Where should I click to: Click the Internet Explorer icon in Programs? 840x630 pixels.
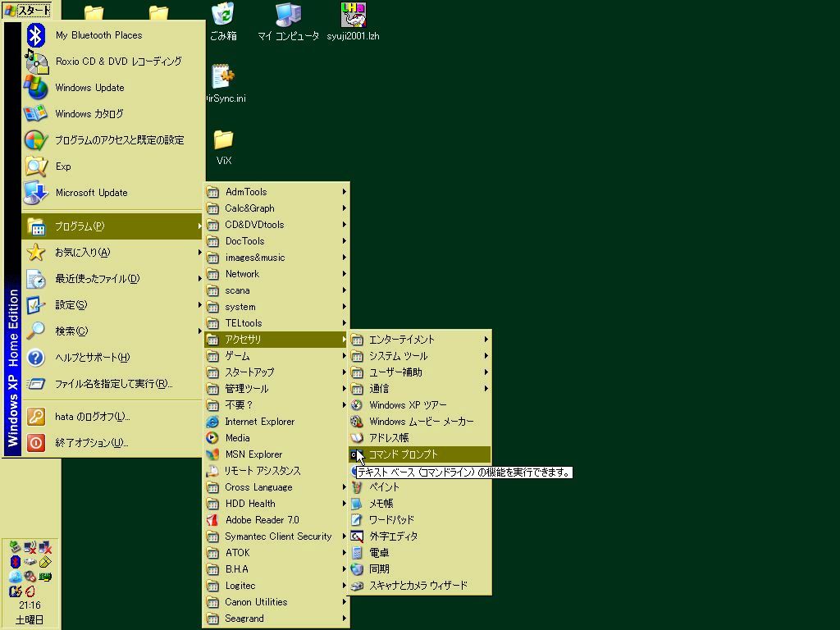pos(212,422)
